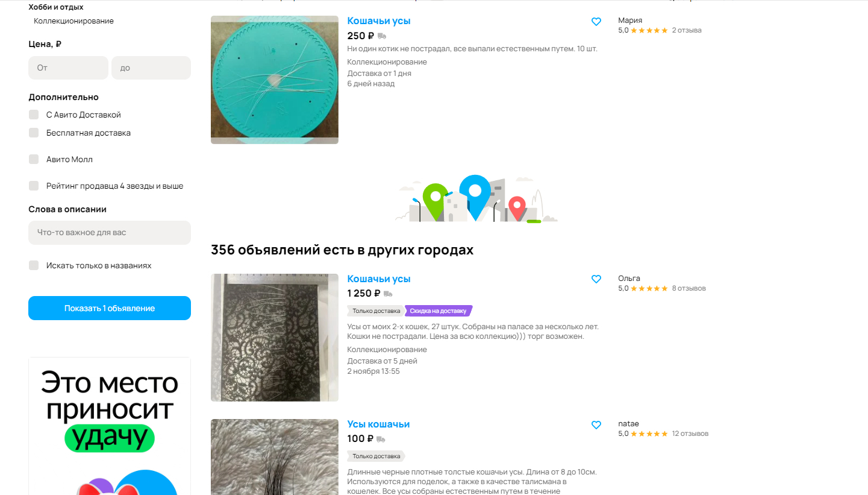868x495 pixels.
Task: Click the price От input field
Action: [x=68, y=68]
